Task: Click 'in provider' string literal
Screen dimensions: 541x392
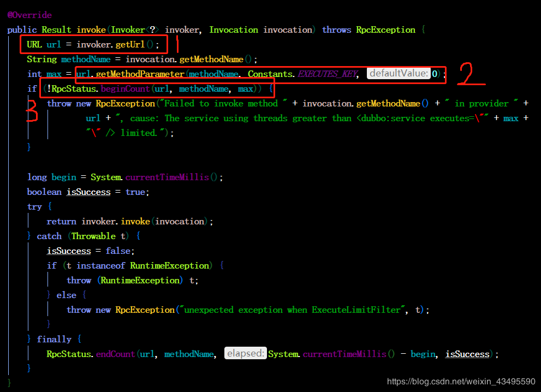Action: [481, 104]
